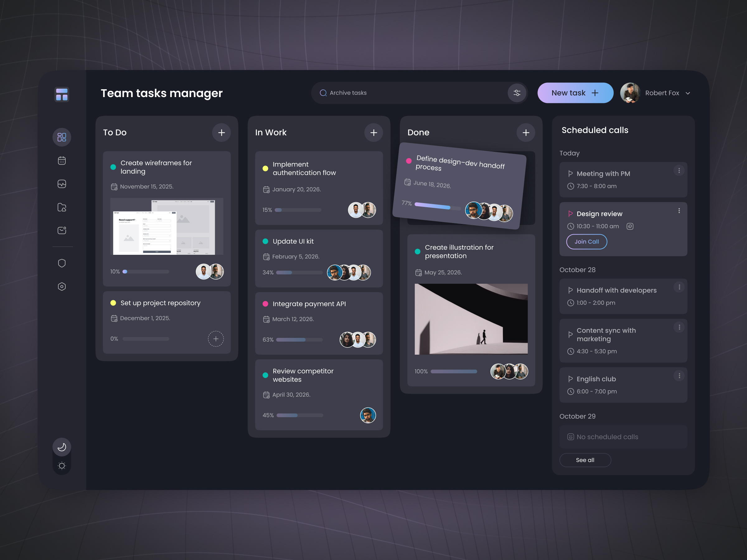The height and width of the screenshot is (560, 747).
Task: Click progress bar on Define design-dev handoff card
Action: pos(437,206)
